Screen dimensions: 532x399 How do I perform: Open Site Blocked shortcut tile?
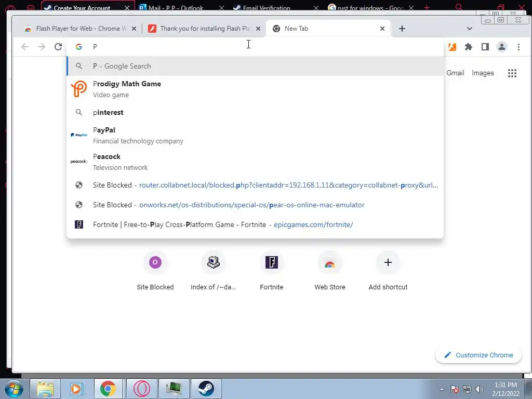pyautogui.click(x=155, y=271)
